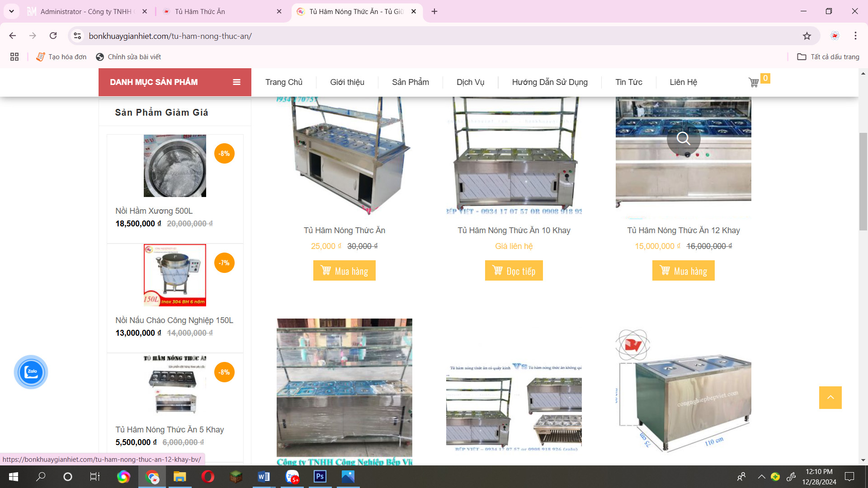Click the taskbar clock showing 12:10 PM

pos(819,477)
